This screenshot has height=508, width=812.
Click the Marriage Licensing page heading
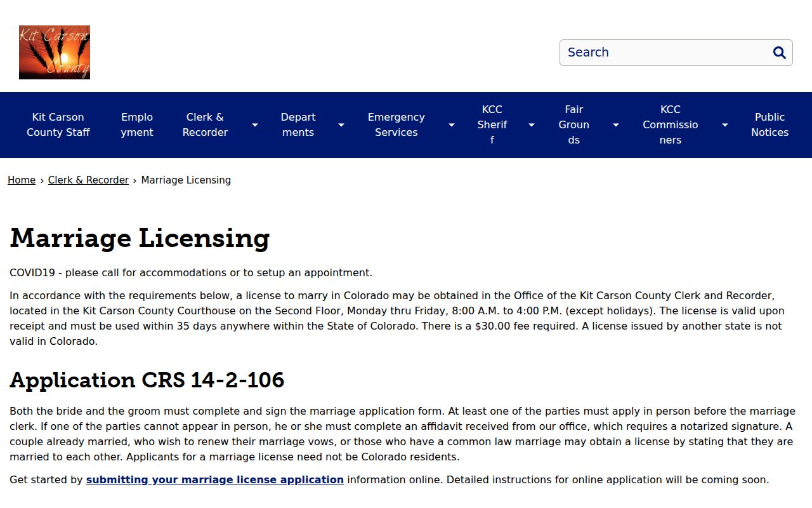click(x=140, y=238)
